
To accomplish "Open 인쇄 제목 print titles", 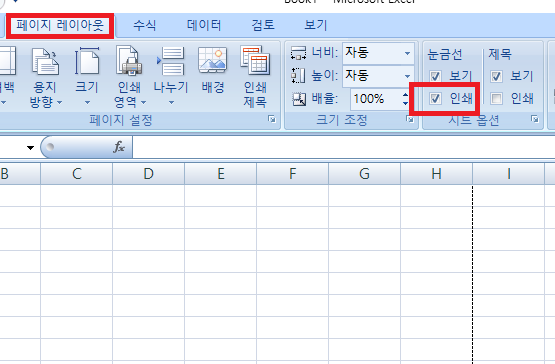I will point(255,77).
